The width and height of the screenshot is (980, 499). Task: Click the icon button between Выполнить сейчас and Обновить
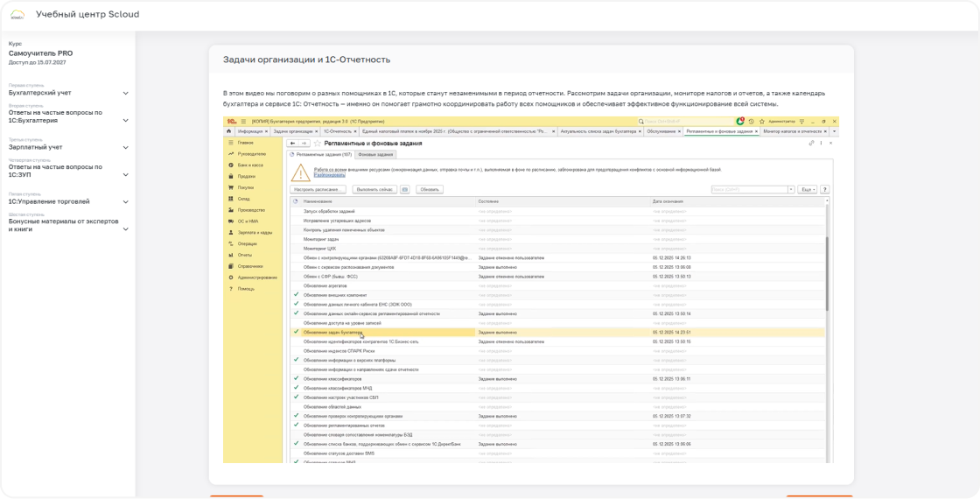(404, 189)
